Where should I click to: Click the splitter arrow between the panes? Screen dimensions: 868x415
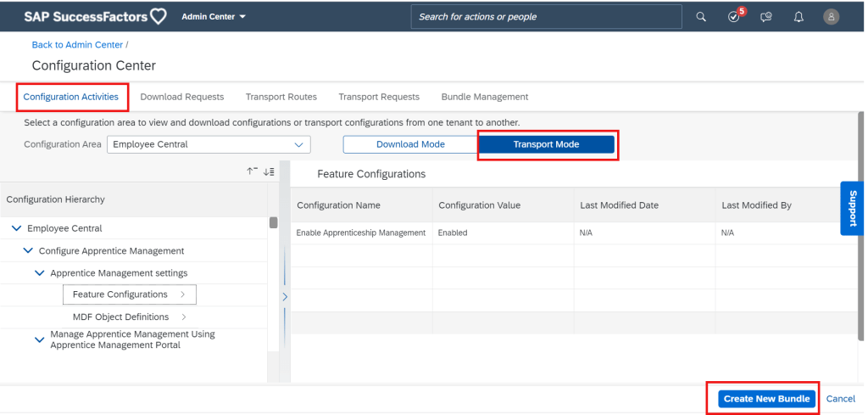tap(285, 297)
